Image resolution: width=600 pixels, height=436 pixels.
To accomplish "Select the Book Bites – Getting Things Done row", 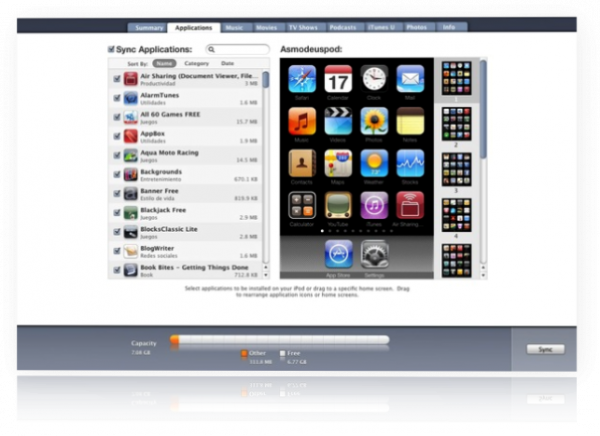I will (x=185, y=270).
